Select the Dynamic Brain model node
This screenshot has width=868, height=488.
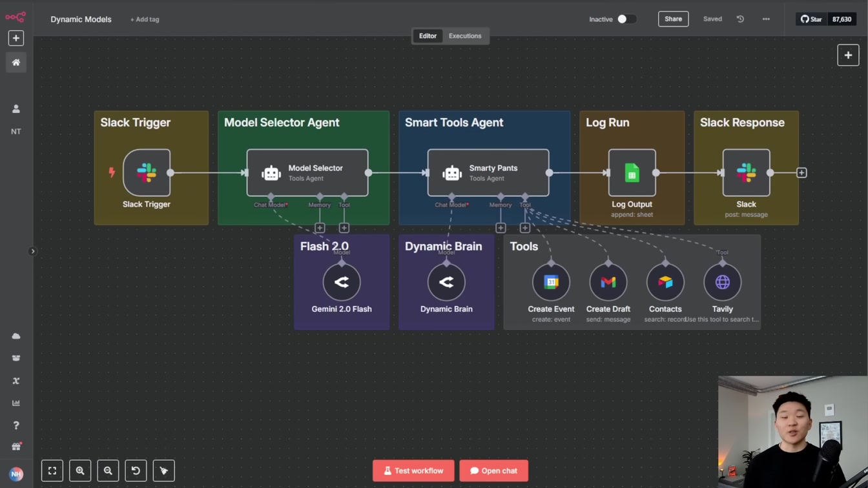point(446,282)
